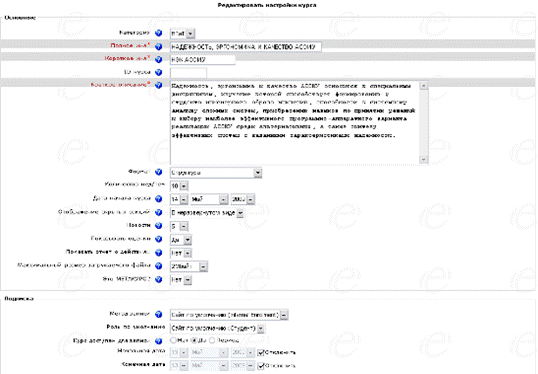Open help icon beside Метод записи
This screenshot has height=374, width=538.
point(159,314)
